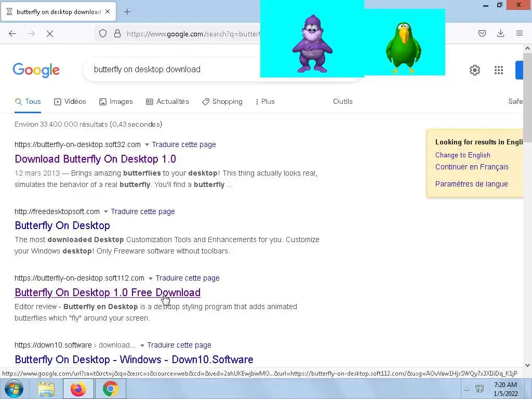Screen dimensions: 532x399
Task: Translate the soft32.com result page
Action: [184, 144]
